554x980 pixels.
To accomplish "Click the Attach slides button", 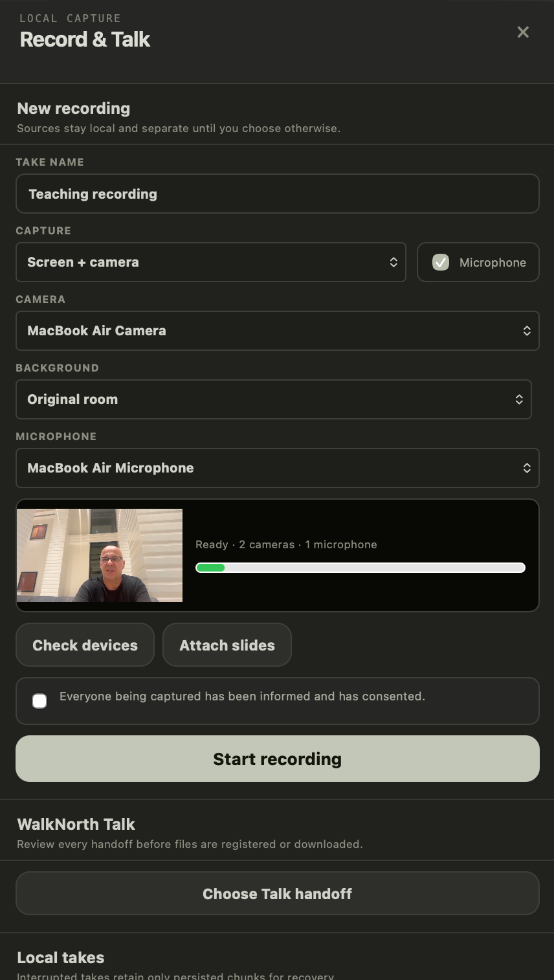I will pyautogui.click(x=227, y=645).
